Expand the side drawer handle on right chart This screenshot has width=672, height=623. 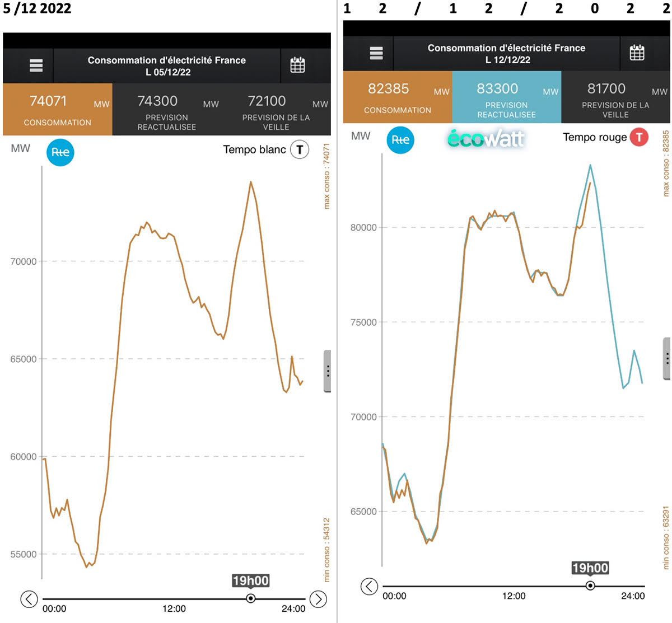click(667, 359)
